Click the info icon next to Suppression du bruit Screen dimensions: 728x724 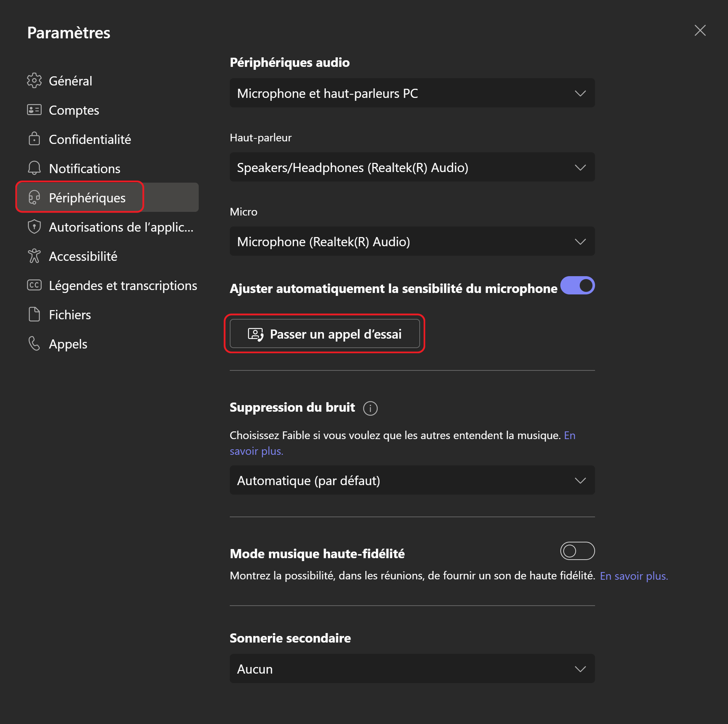point(370,408)
